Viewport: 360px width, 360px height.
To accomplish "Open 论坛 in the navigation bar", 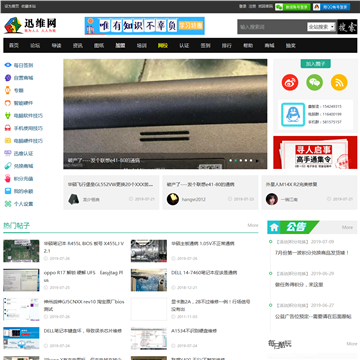I will [x=35, y=46].
